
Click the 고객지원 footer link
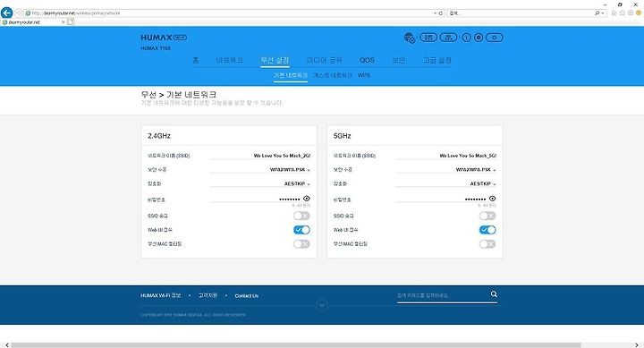[208, 295]
